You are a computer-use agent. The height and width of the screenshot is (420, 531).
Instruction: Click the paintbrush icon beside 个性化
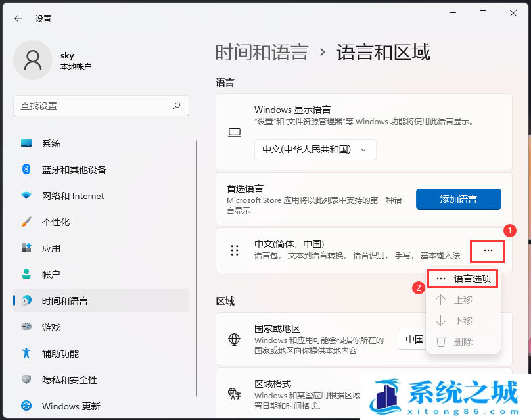coord(26,222)
